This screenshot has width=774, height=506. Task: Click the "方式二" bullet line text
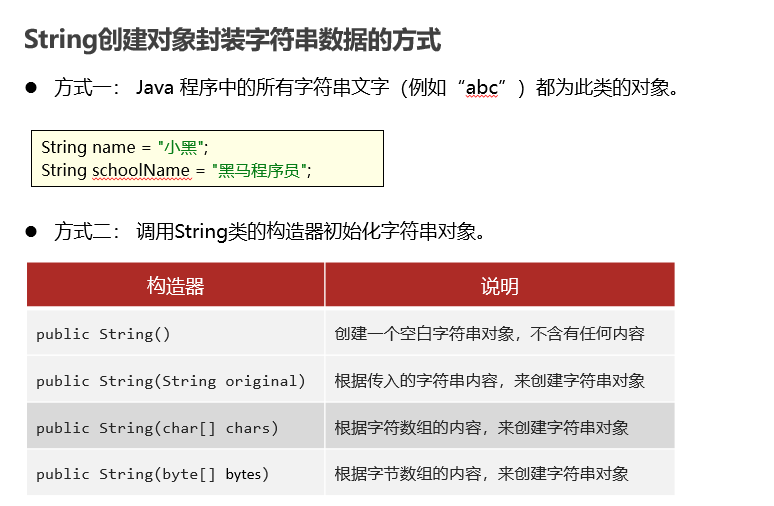coord(270,232)
